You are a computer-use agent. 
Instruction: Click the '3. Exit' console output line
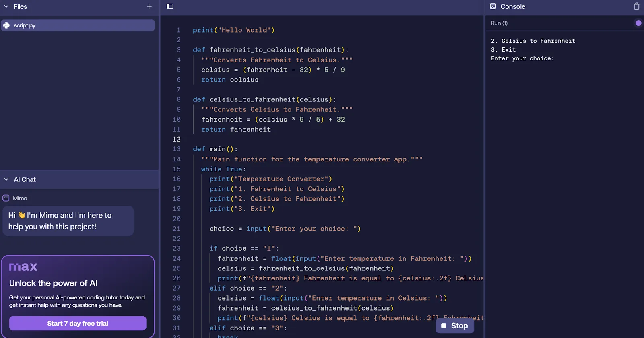click(x=503, y=50)
